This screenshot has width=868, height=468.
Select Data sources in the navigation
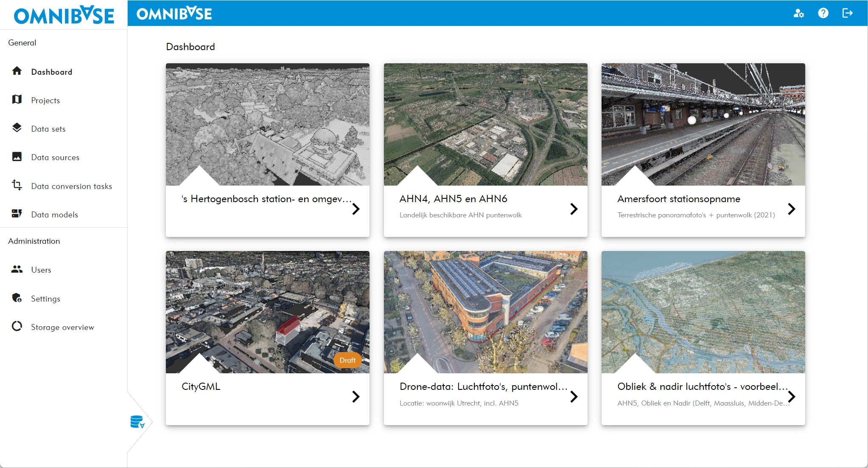point(55,158)
